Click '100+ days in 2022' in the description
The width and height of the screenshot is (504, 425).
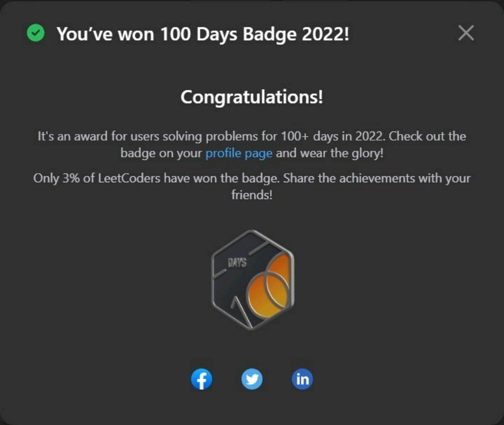coord(333,136)
